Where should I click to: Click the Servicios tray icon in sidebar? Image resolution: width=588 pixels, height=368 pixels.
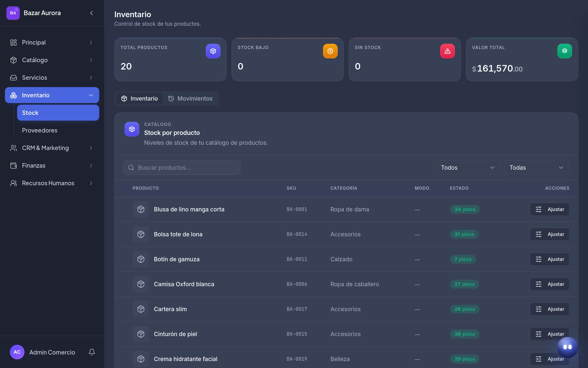(x=13, y=78)
